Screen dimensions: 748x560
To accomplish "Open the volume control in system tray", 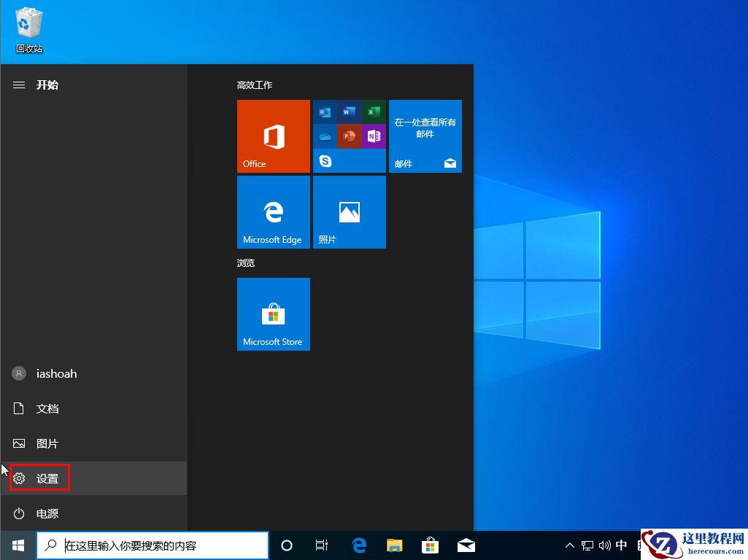I will [x=605, y=545].
